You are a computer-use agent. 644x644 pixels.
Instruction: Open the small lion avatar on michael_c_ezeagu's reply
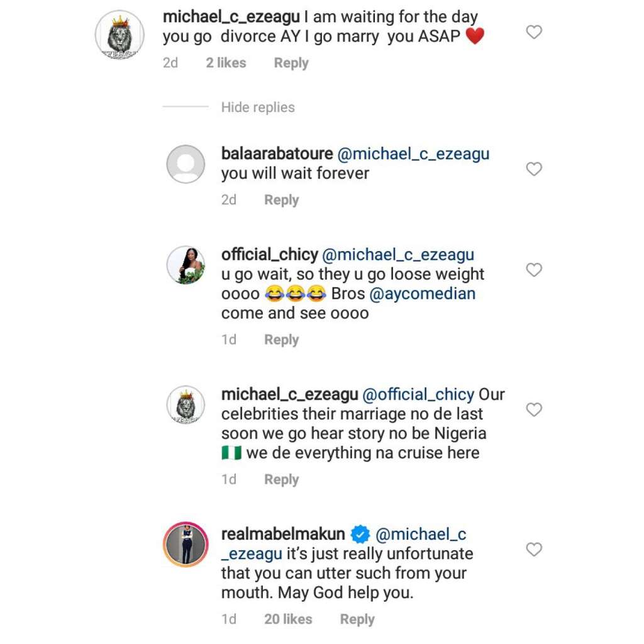[x=186, y=404]
